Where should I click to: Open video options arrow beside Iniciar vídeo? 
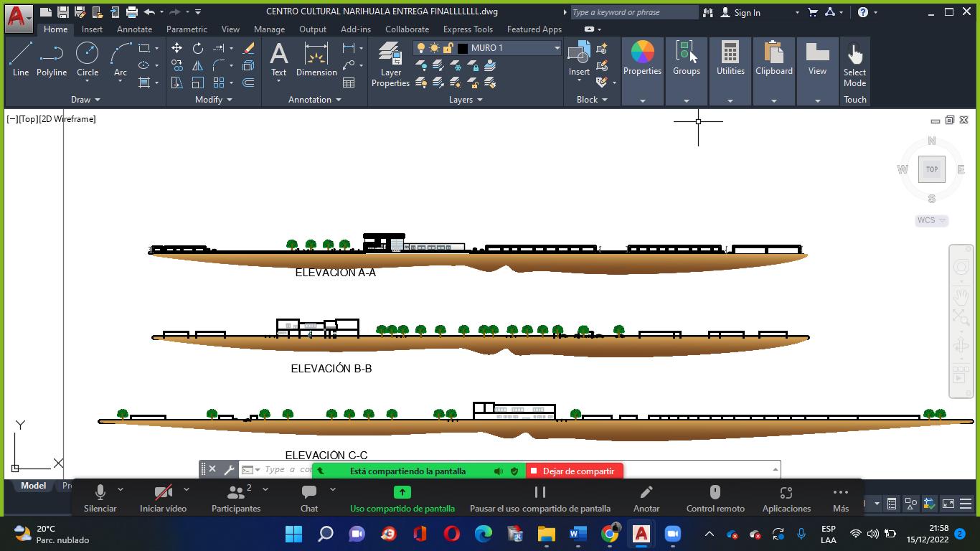[186, 489]
